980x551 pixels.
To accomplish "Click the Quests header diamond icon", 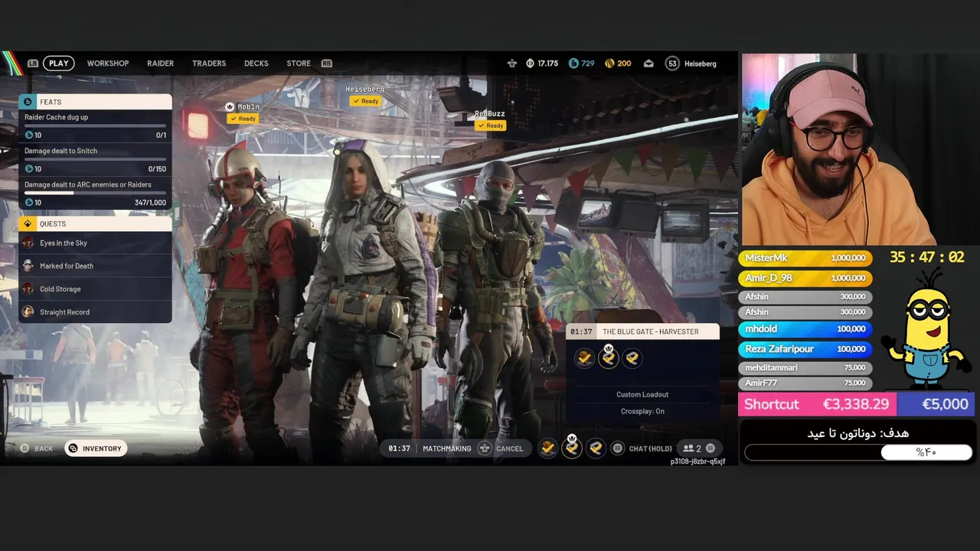I will pos(28,223).
